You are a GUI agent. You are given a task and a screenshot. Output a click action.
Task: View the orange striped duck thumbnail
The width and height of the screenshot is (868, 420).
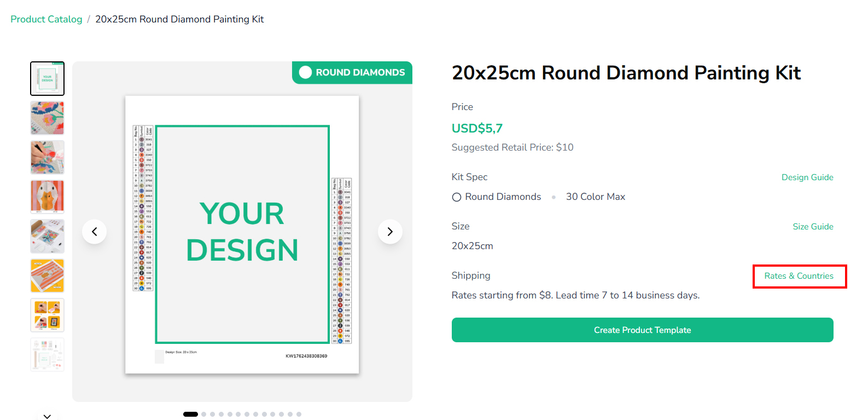48,197
